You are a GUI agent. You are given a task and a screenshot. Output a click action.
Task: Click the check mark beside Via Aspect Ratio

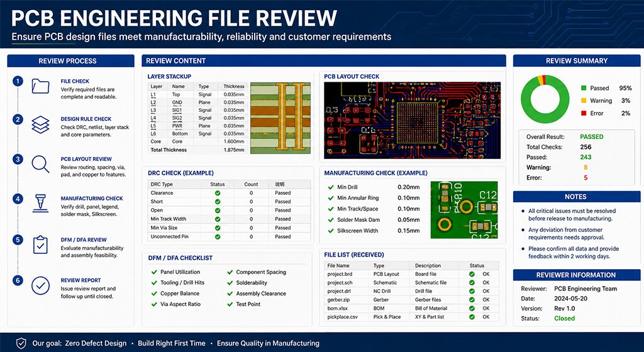pos(155,304)
